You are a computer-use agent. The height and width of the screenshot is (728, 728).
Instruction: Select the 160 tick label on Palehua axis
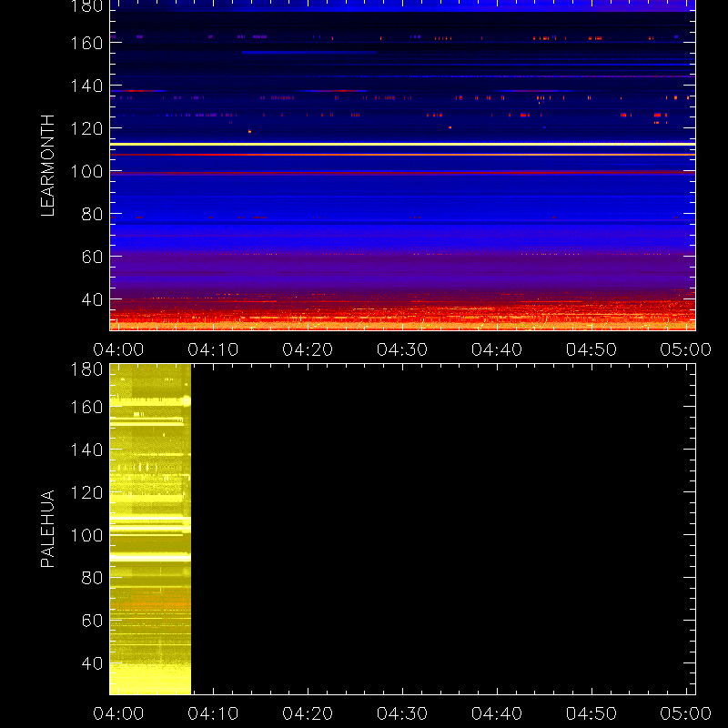tap(86, 407)
